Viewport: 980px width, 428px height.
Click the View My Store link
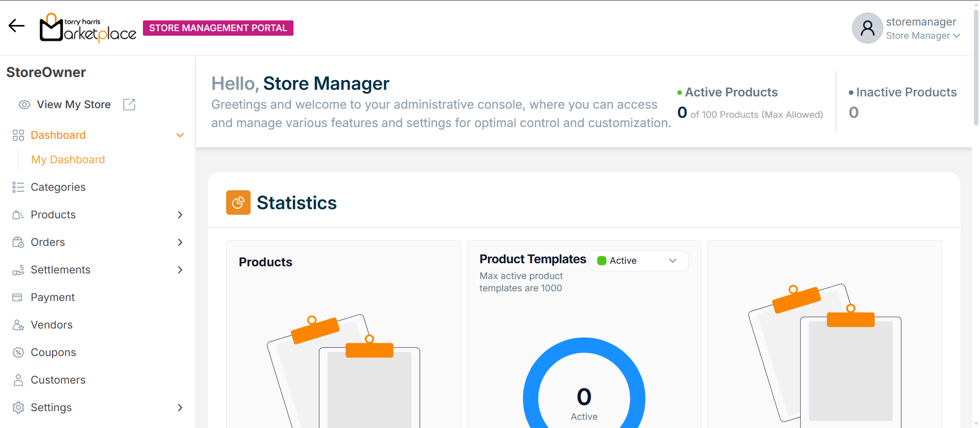(73, 105)
